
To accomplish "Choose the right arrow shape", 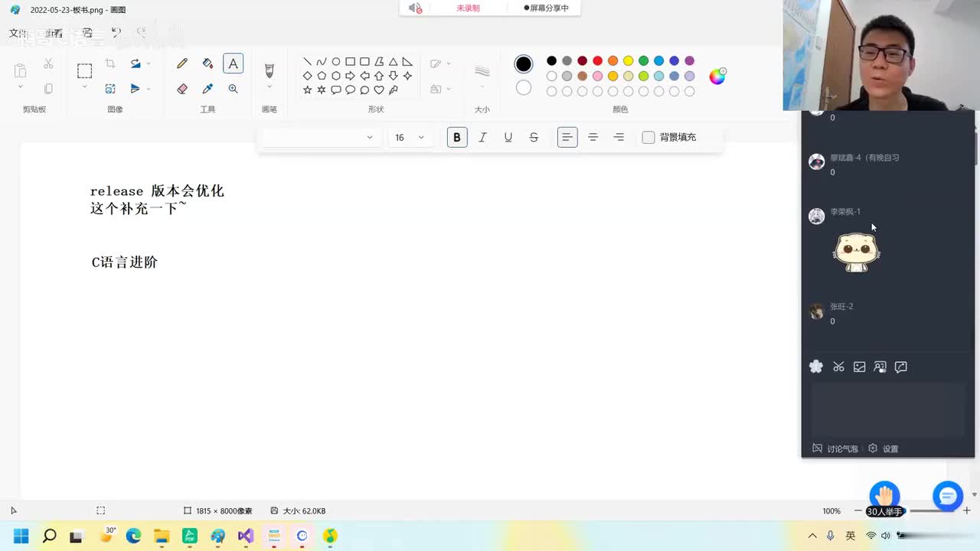I will coord(350,76).
